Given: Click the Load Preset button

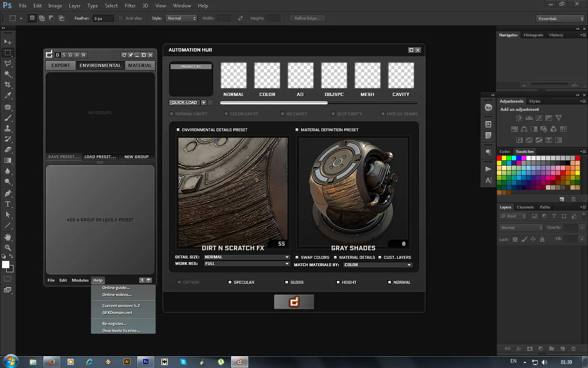Looking at the screenshot, I should 100,157.
